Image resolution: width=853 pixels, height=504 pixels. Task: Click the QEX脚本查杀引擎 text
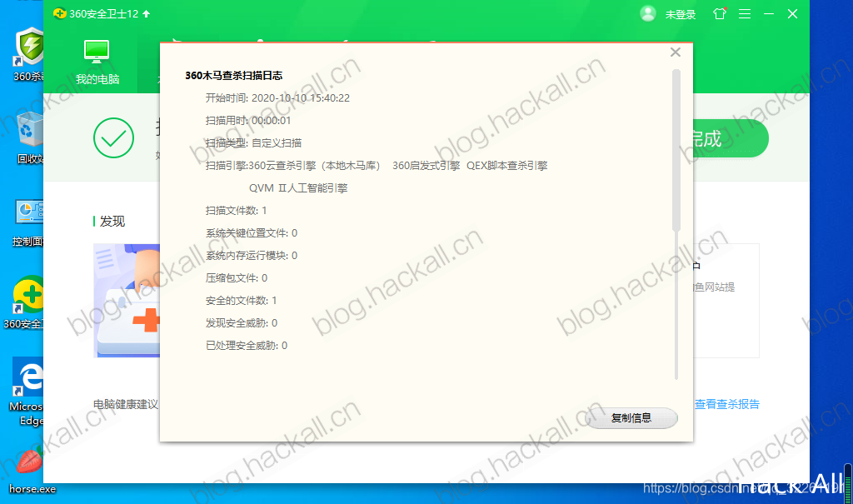point(507,166)
